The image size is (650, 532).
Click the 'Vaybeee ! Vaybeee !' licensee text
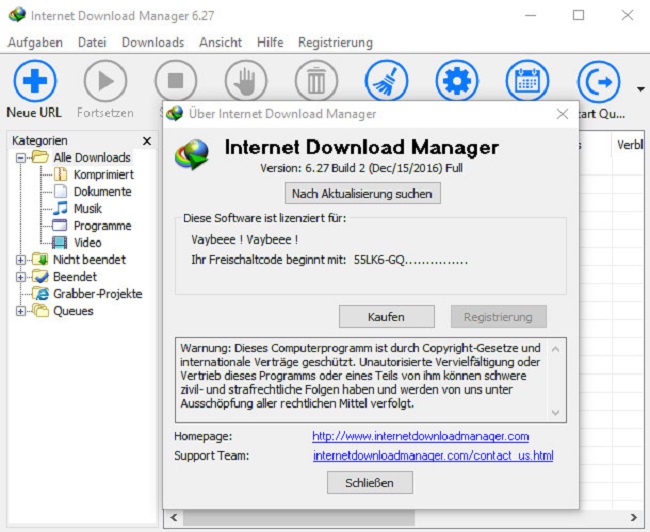click(245, 240)
